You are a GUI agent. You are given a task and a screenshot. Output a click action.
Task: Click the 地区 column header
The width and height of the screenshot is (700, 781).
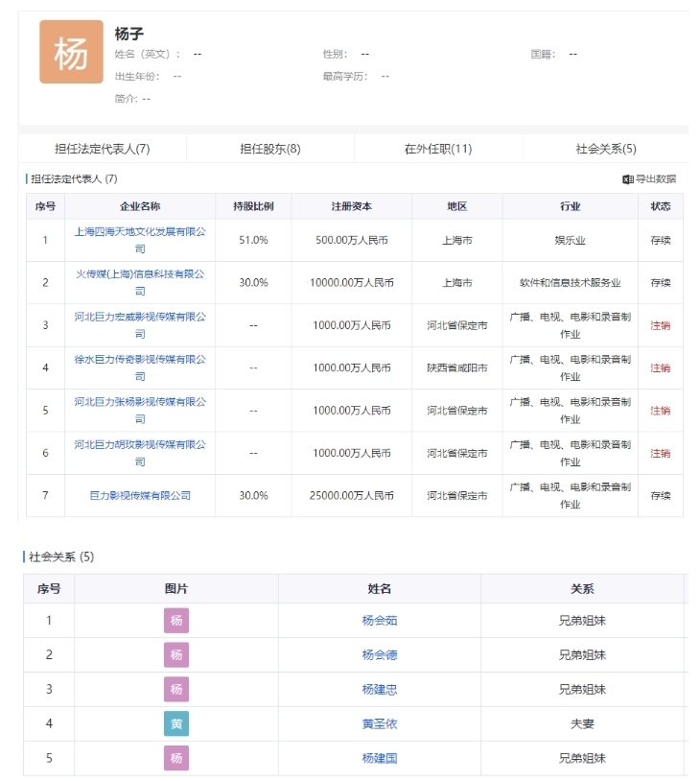tap(457, 206)
